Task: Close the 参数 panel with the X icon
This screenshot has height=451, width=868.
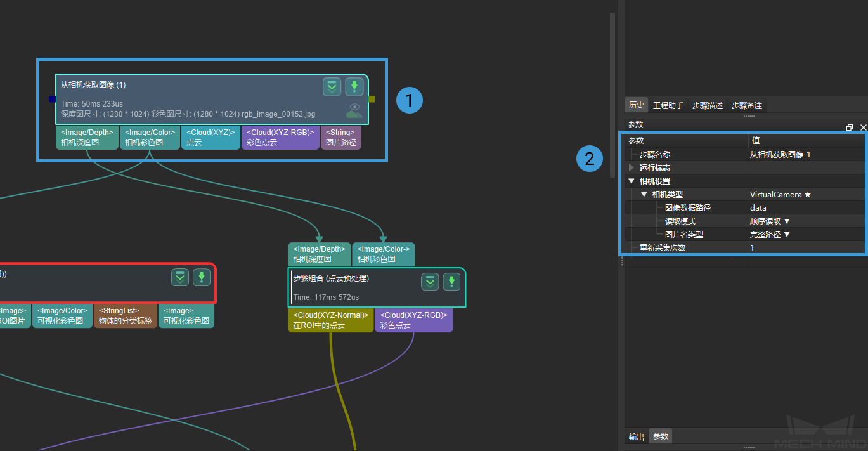Action: (863, 127)
